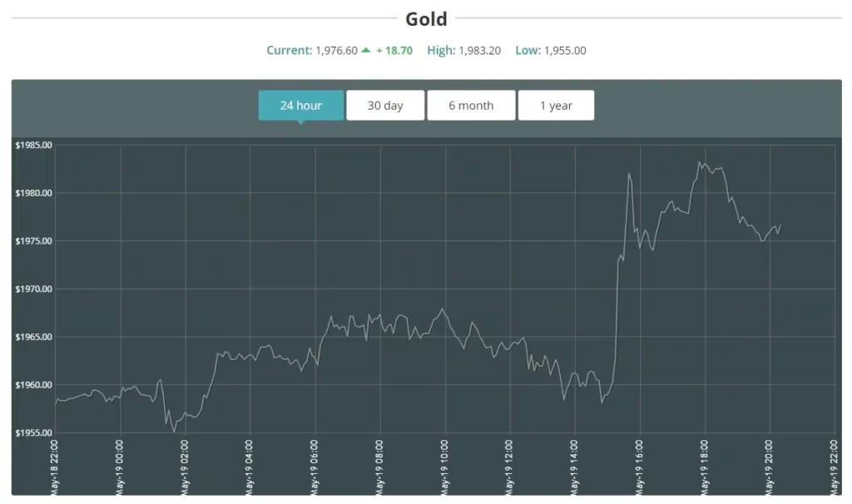
Task: Select the 24 hour chart tab
Action: 300,106
